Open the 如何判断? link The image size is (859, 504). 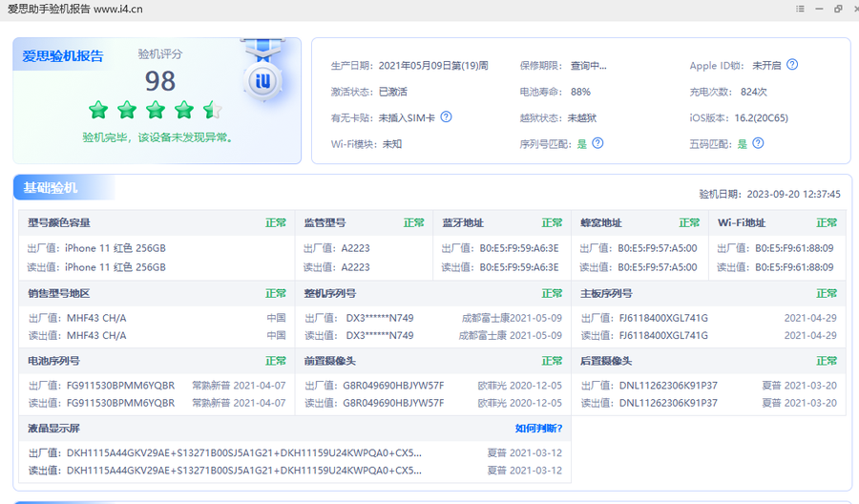(x=538, y=429)
